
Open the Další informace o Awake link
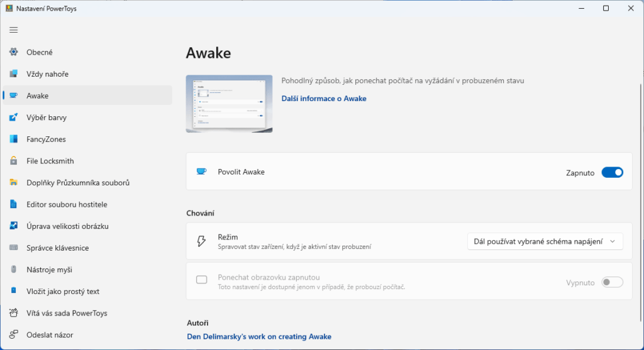pos(324,99)
